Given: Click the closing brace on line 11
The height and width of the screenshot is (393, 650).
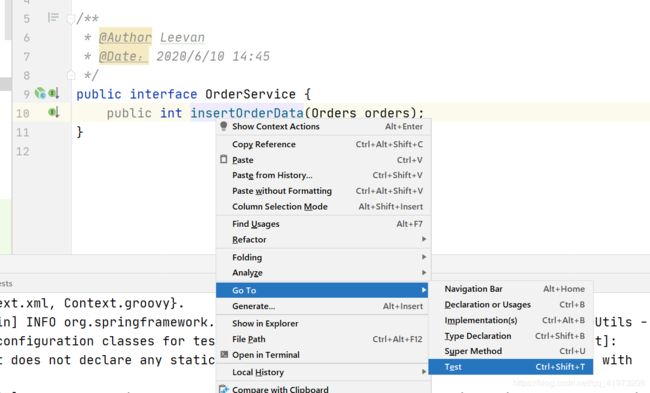Looking at the screenshot, I should click(x=80, y=132).
